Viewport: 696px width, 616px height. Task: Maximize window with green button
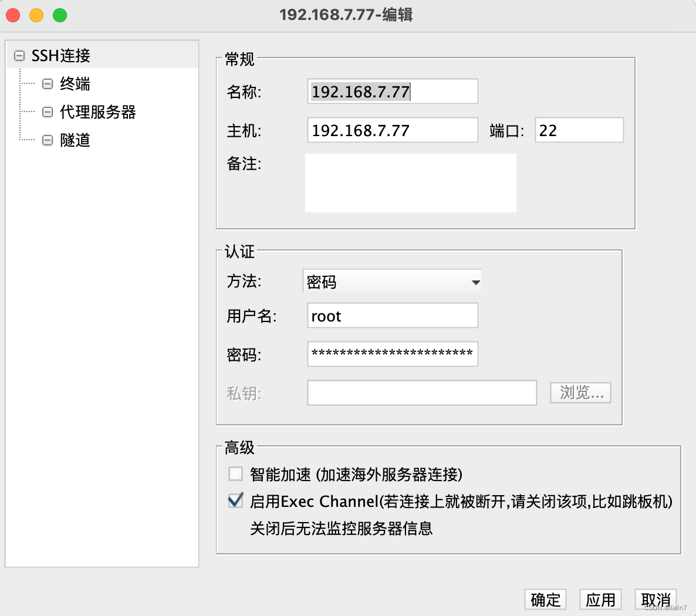tap(60, 15)
